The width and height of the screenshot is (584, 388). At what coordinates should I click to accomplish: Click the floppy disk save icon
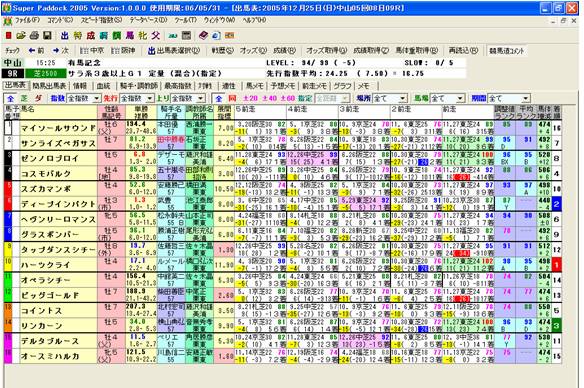[x=47, y=35]
